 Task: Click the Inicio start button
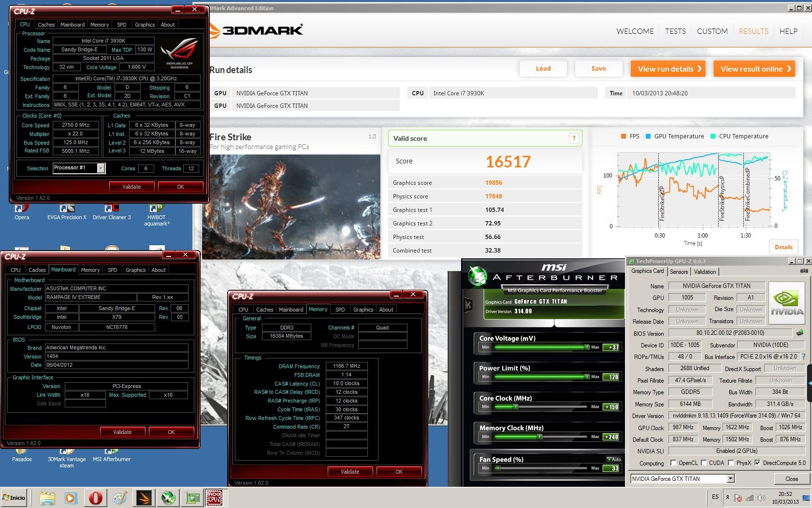pos(14,497)
